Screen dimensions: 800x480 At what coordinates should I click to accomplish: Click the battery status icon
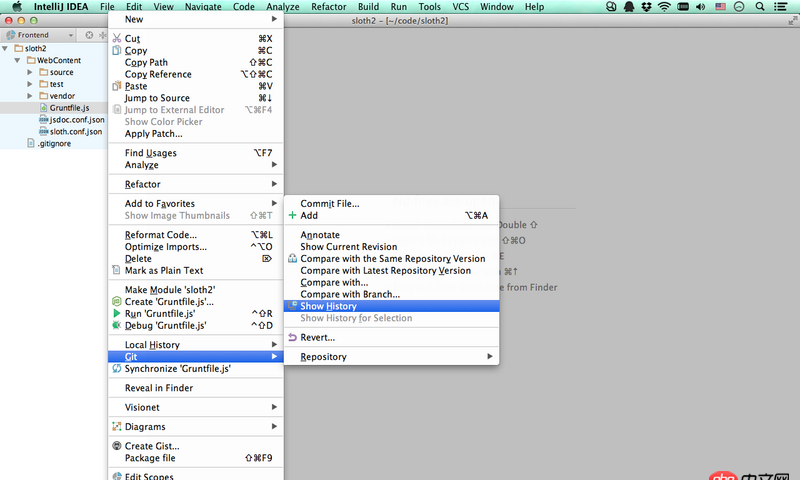(683, 7)
